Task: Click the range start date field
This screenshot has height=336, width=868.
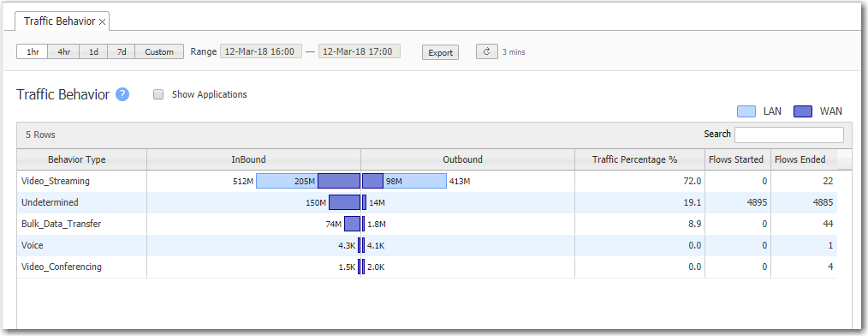Action: coord(261,51)
